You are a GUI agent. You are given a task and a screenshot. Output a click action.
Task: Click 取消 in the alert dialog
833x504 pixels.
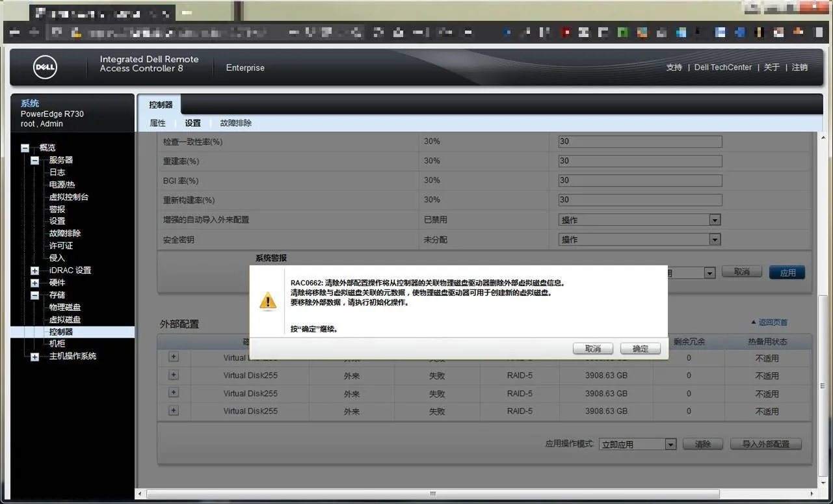593,349
